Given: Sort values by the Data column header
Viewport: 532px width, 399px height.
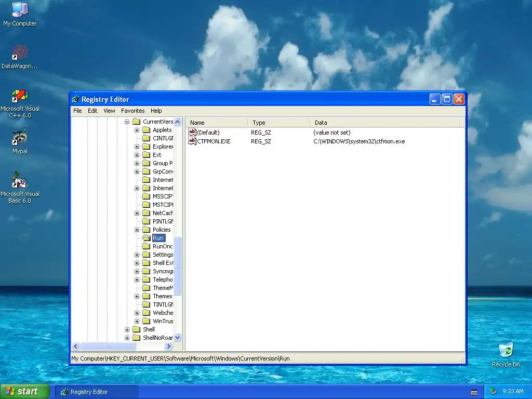Looking at the screenshot, I should pyautogui.click(x=385, y=123).
